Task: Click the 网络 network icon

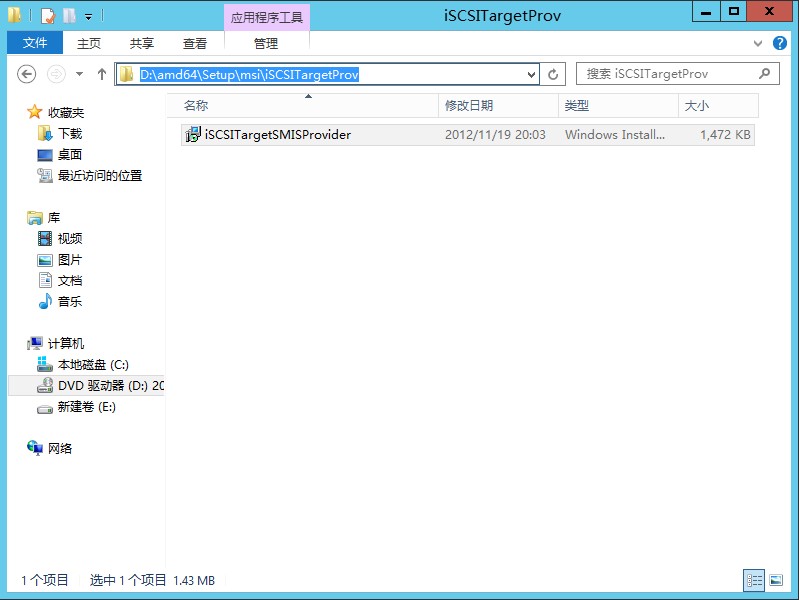Action: click(35, 448)
